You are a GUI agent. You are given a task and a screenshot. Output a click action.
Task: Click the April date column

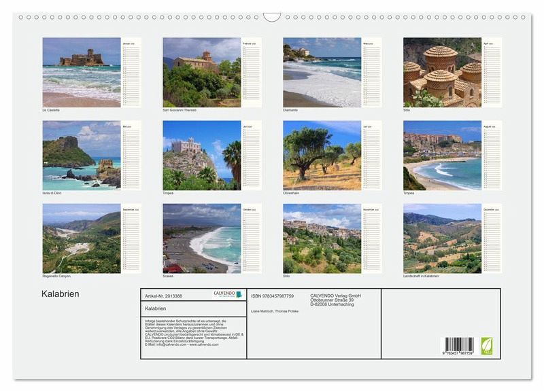pyautogui.click(x=492, y=73)
